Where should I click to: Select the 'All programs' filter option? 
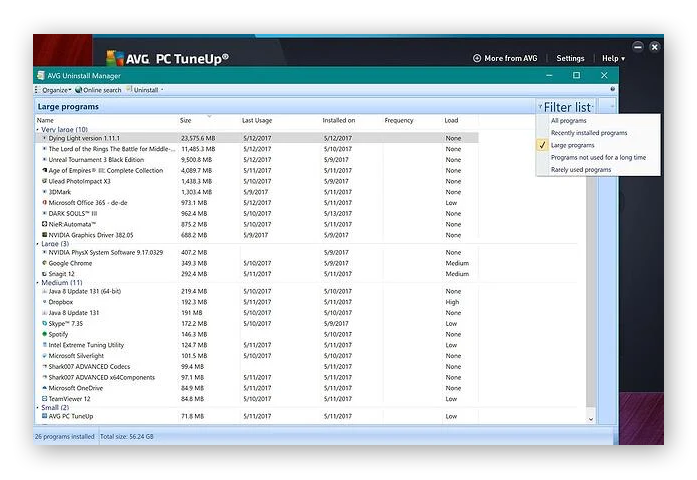[x=569, y=120]
